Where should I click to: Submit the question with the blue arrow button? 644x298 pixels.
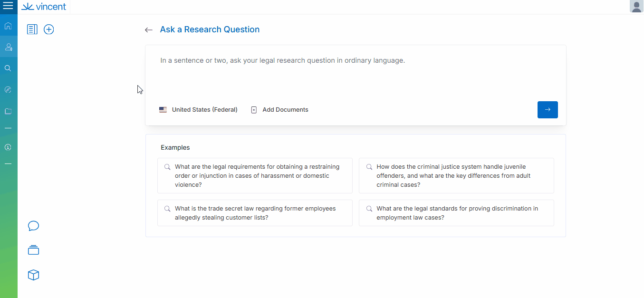point(548,110)
